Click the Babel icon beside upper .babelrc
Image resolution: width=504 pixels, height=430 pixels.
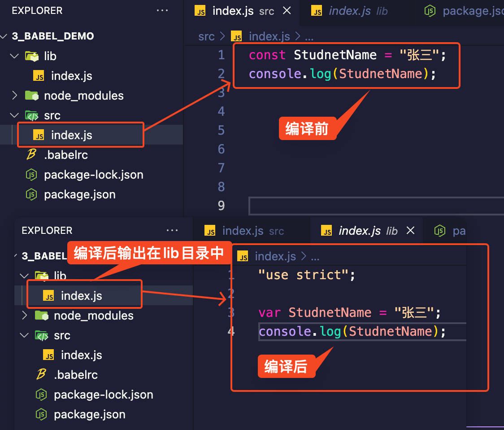point(31,155)
